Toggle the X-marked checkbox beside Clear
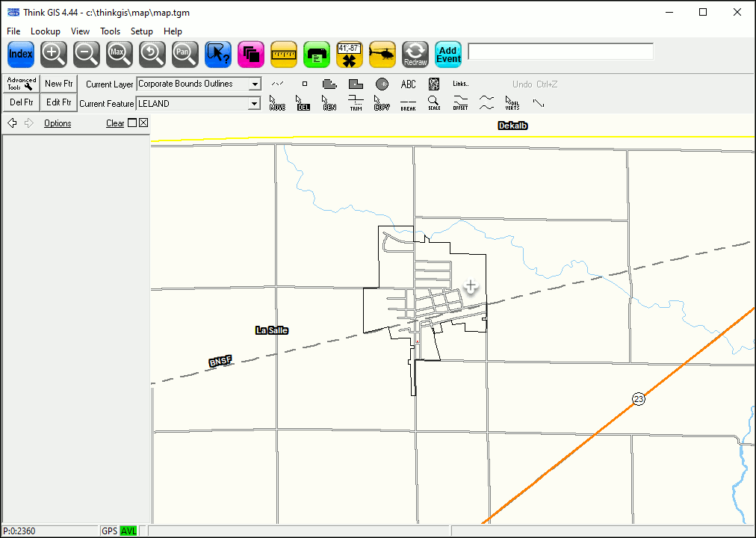The width and height of the screenshot is (756, 538). coord(143,123)
